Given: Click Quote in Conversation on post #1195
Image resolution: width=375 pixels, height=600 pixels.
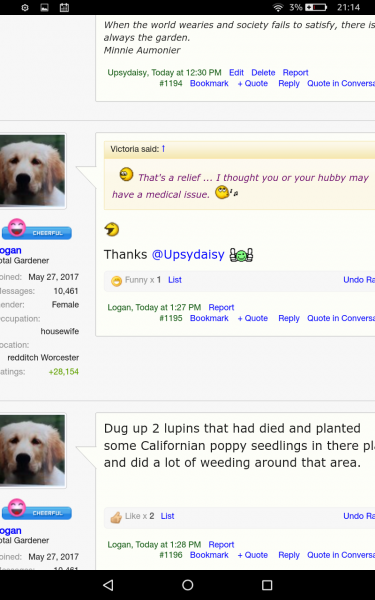Looking at the screenshot, I should point(341,318).
